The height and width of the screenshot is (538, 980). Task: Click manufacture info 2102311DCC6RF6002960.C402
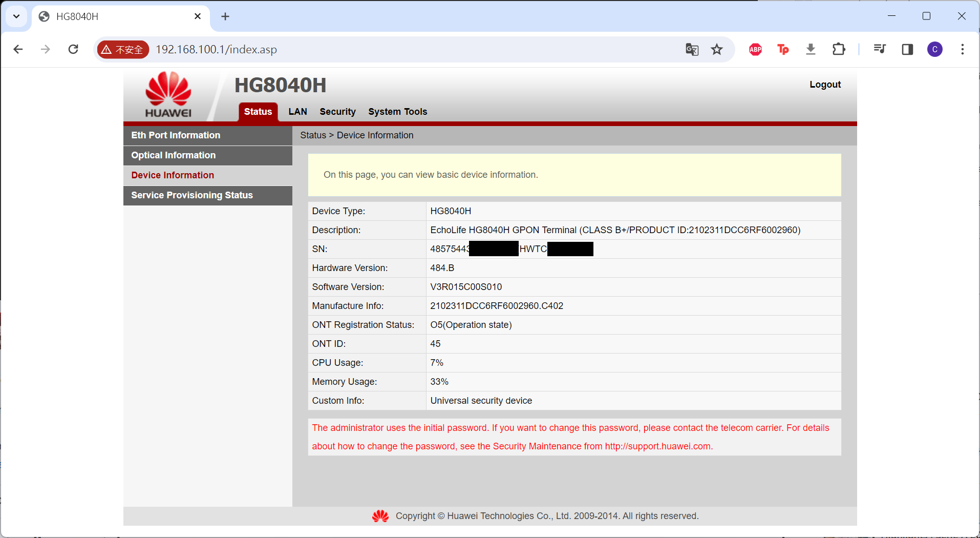[x=497, y=306]
